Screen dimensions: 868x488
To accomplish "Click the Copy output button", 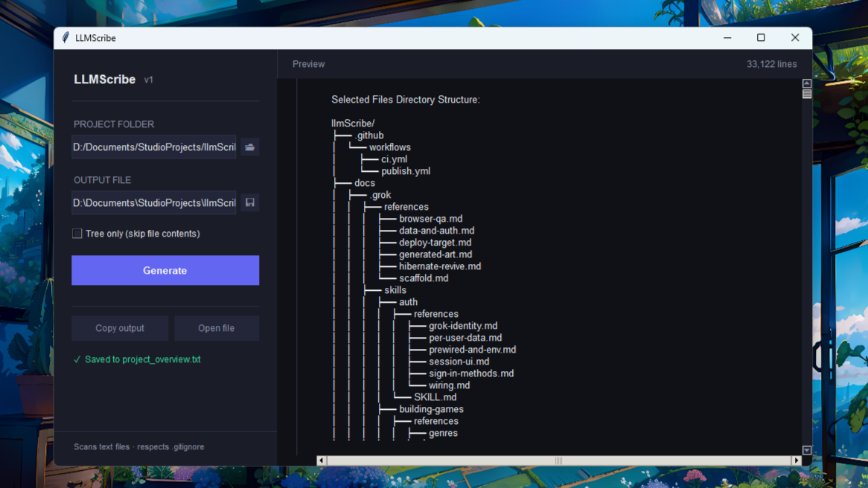I will [120, 328].
